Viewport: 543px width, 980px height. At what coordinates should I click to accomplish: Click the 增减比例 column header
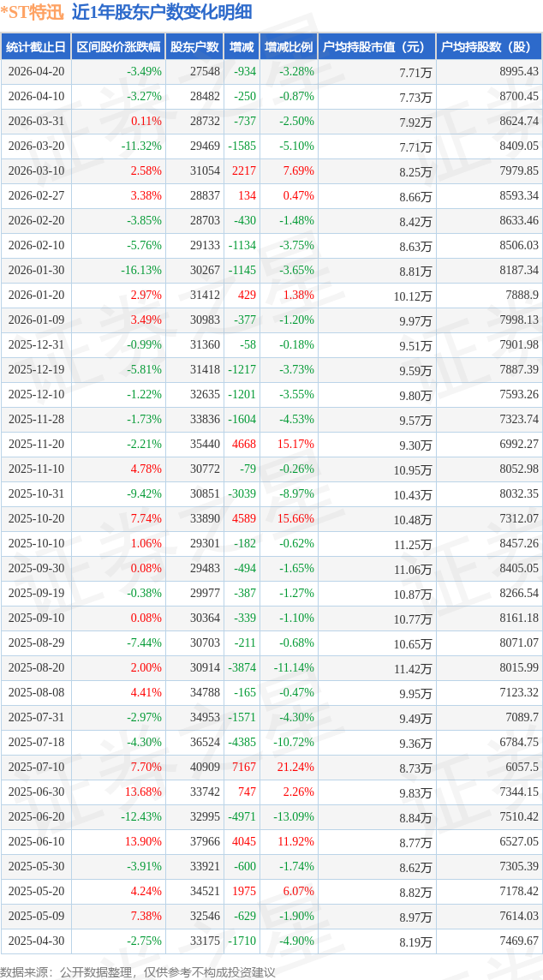coord(289,47)
